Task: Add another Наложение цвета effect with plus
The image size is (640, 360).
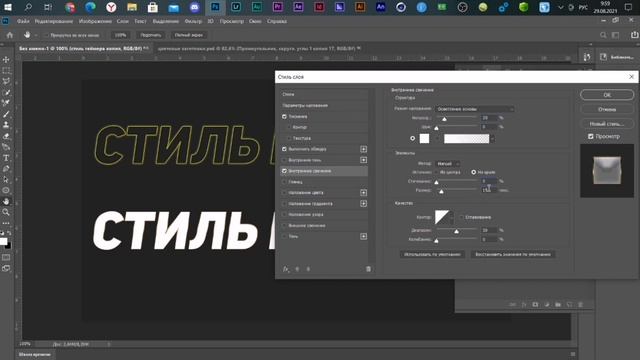Action: [x=363, y=193]
